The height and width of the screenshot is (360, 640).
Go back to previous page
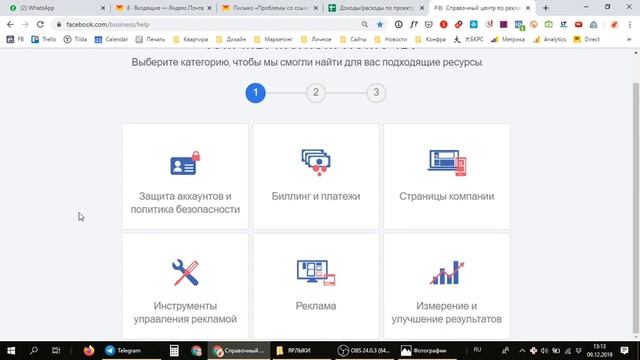(x=10, y=24)
